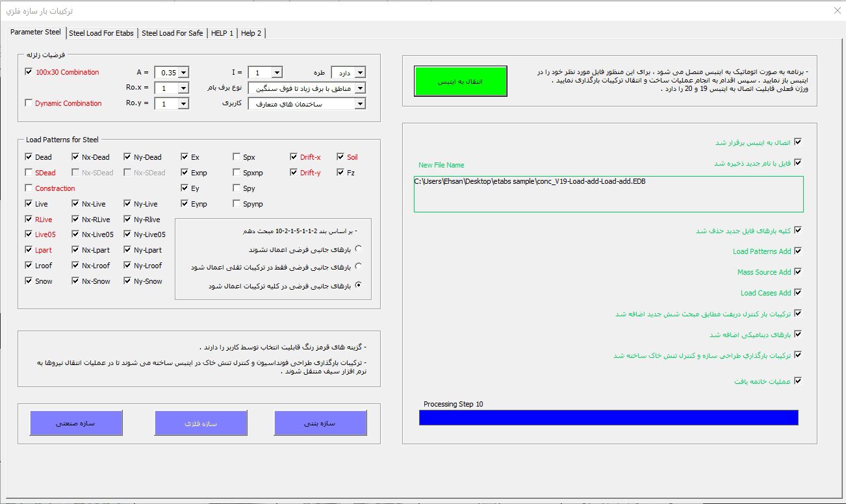The image size is (846, 504).
Task: Enable the Spx checkbox
Action: pyautogui.click(x=237, y=157)
